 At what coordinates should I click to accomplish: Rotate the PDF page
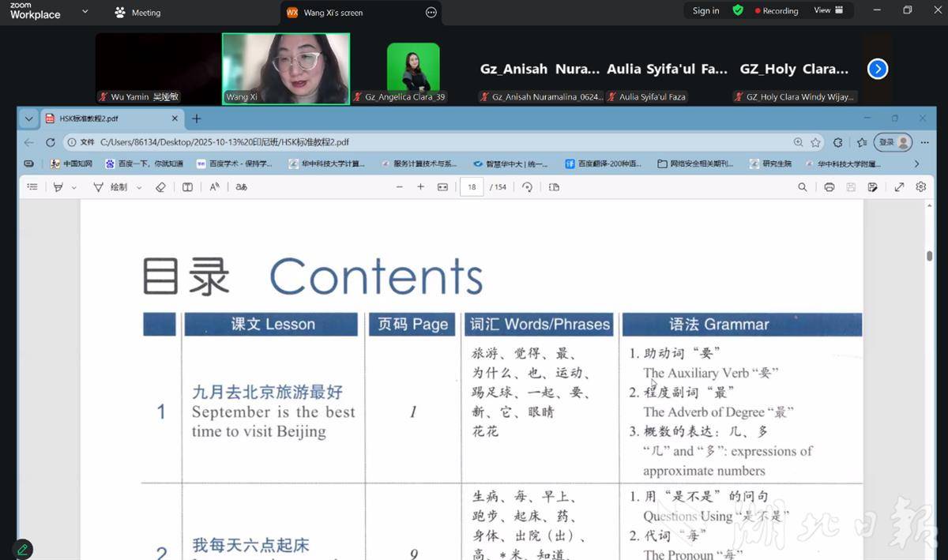click(x=527, y=187)
